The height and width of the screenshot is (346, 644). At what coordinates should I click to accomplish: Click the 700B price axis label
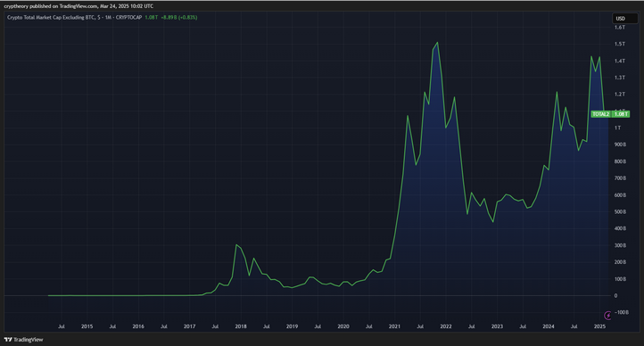tap(620, 178)
